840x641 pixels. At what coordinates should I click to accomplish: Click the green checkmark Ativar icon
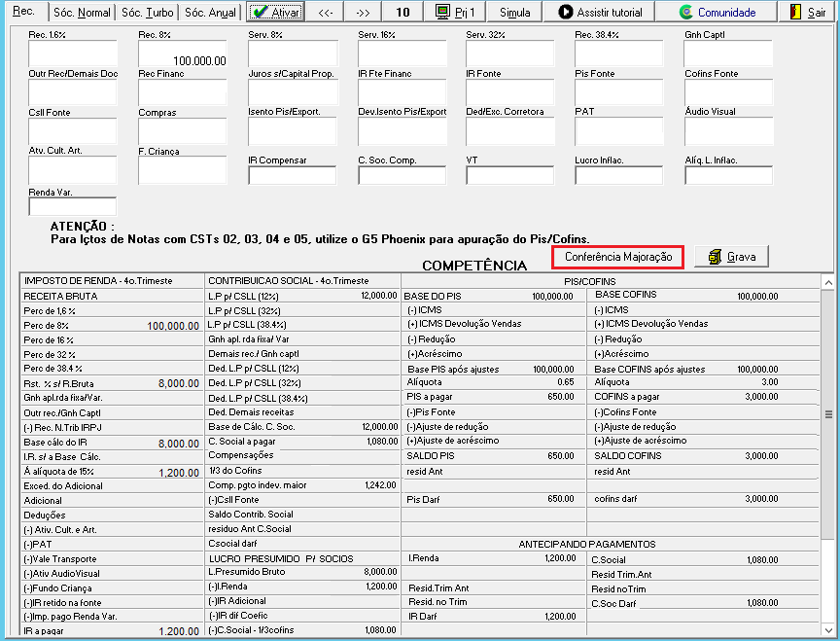tap(260, 12)
